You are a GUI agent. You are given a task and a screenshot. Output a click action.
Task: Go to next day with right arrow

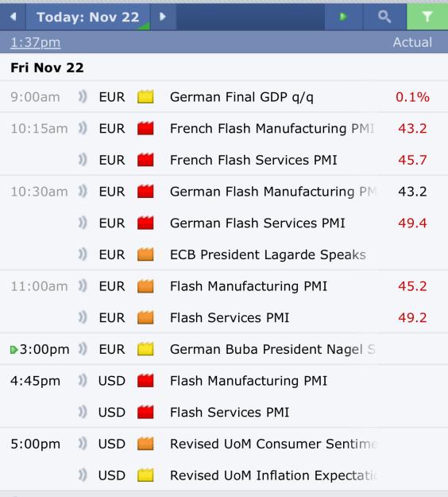163,17
